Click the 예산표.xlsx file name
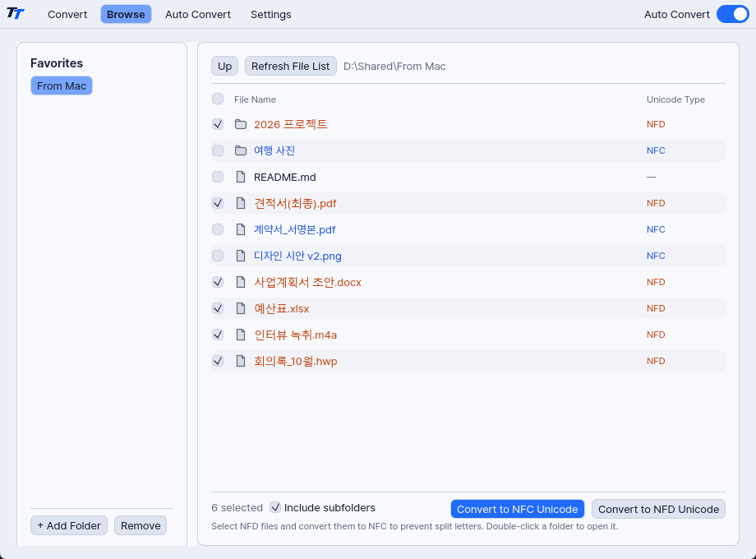Screen dimensions: 756x559 coord(282,308)
